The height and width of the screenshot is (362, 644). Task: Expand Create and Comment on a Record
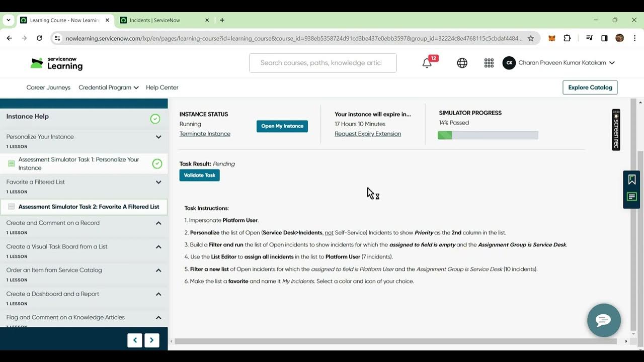(x=158, y=223)
